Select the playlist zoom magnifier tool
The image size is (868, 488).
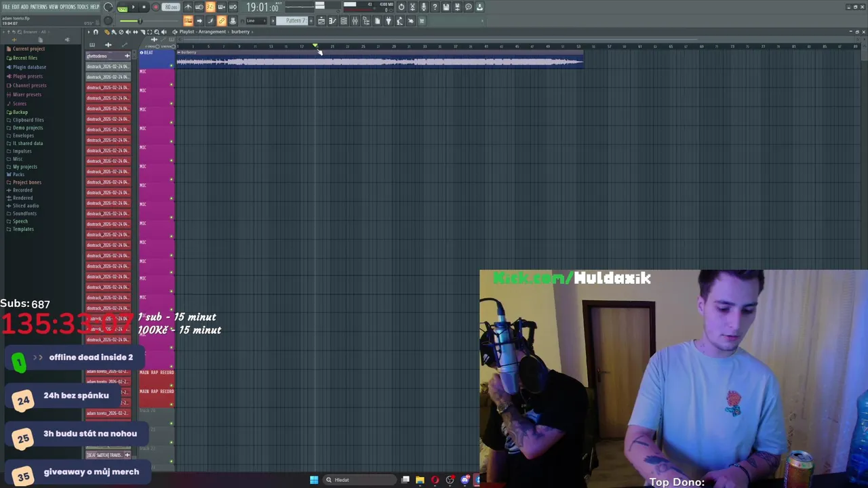click(x=157, y=32)
